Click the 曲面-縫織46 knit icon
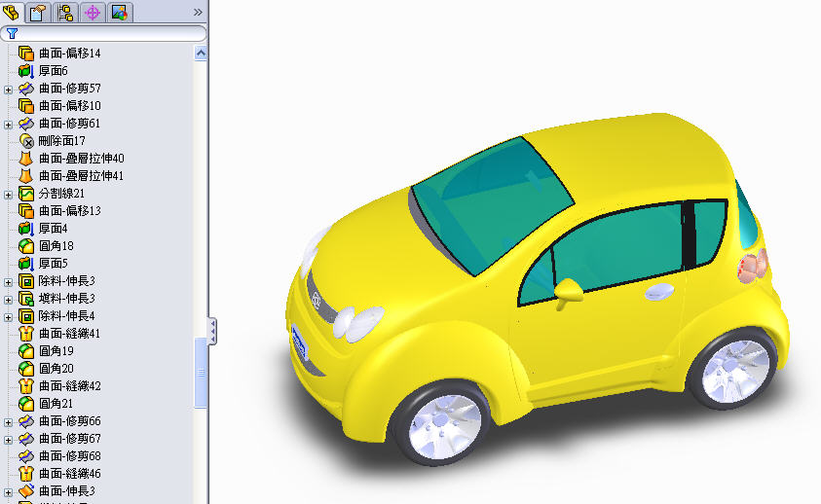 tap(26, 474)
